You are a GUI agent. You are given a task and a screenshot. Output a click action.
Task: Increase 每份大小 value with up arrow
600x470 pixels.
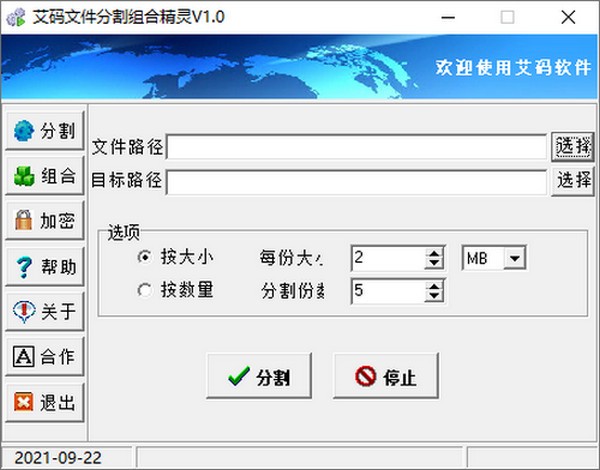434,253
